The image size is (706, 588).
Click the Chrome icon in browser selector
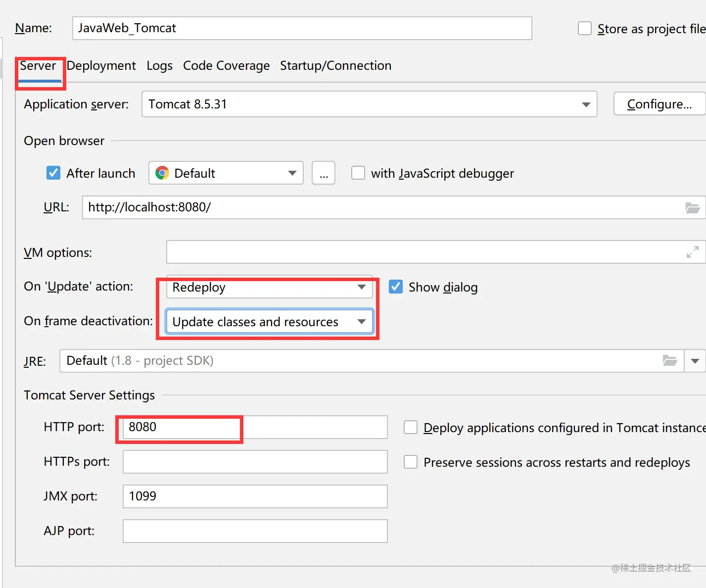pyautogui.click(x=162, y=173)
